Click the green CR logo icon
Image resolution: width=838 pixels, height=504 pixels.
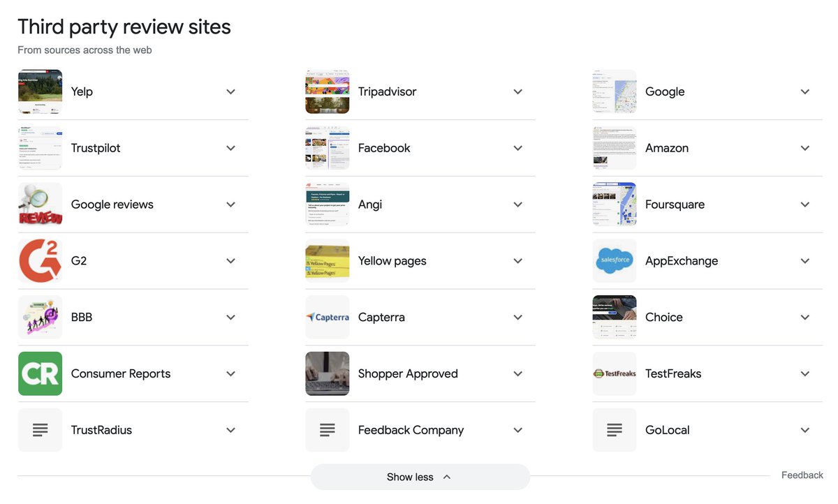click(x=40, y=373)
